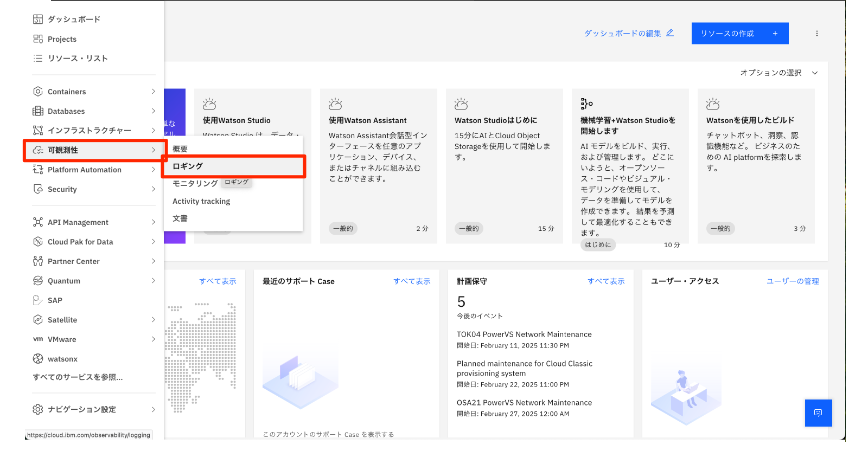Click the VMware vm icon
The height and width of the screenshot is (464, 868).
(38, 339)
